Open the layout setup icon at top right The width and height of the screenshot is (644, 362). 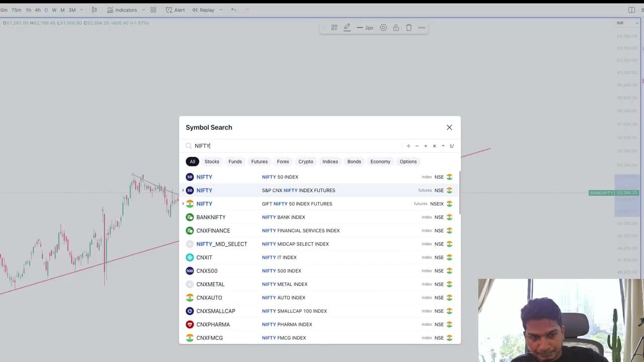632,10
